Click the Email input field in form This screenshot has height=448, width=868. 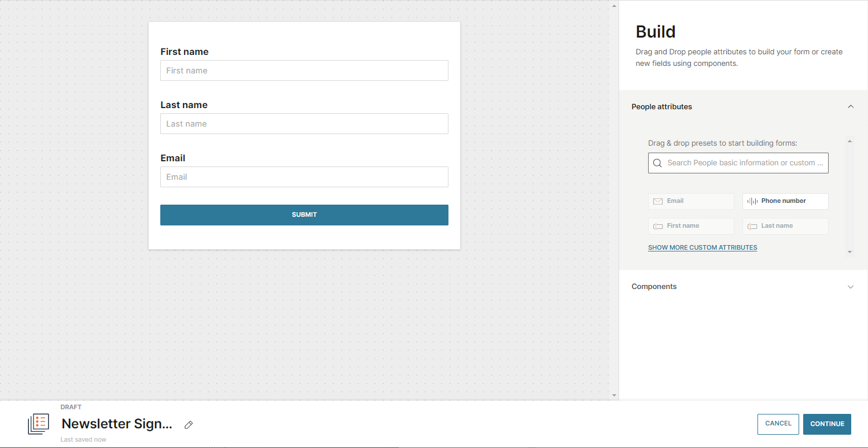click(304, 177)
